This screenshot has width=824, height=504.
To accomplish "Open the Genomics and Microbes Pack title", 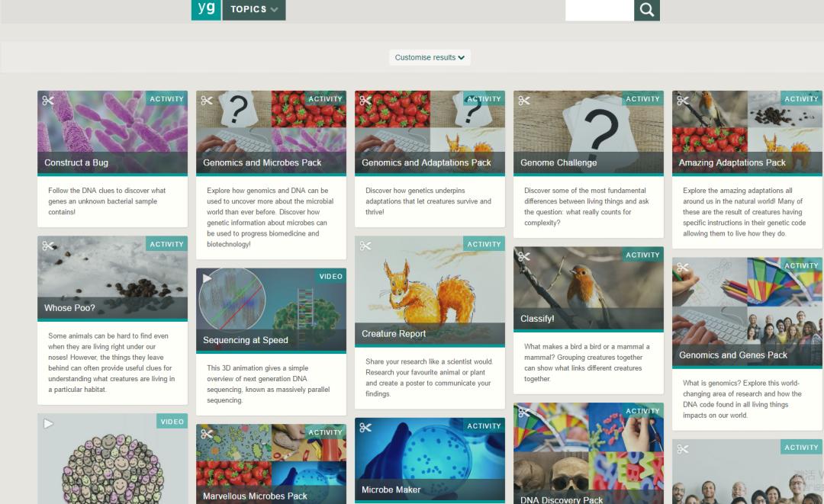I will click(262, 162).
